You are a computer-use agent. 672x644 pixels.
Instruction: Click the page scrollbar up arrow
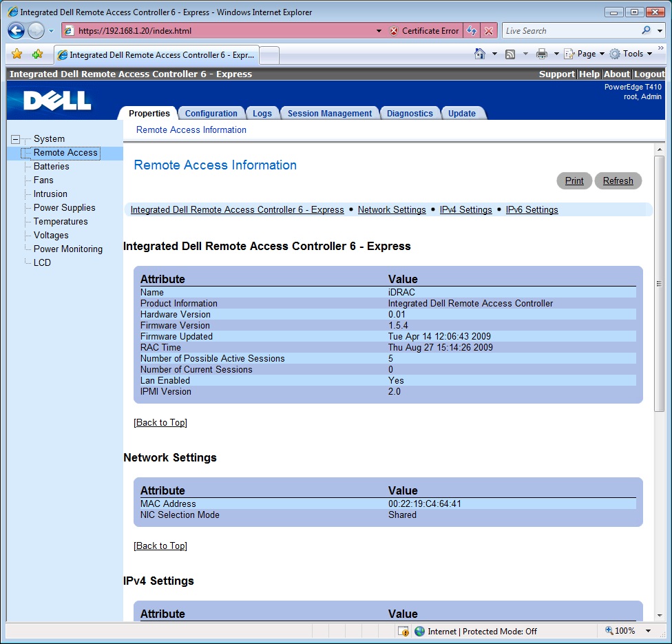click(659, 149)
